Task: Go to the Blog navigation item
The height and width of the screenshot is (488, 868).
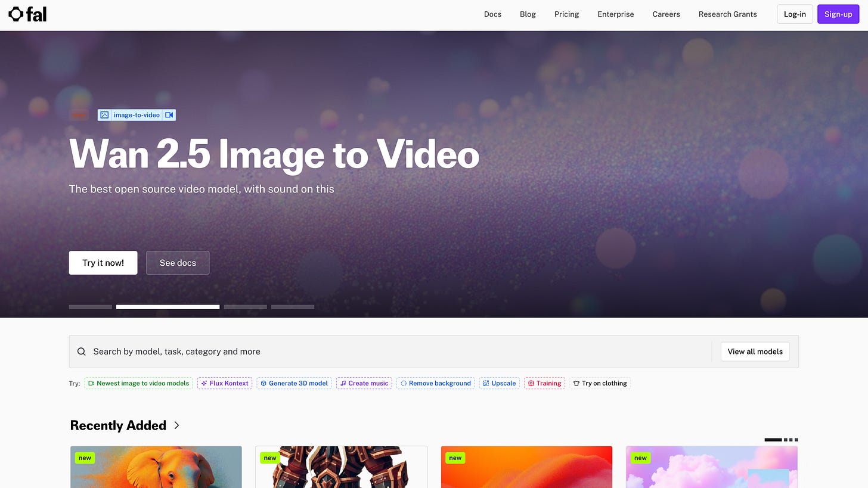Action: [528, 14]
